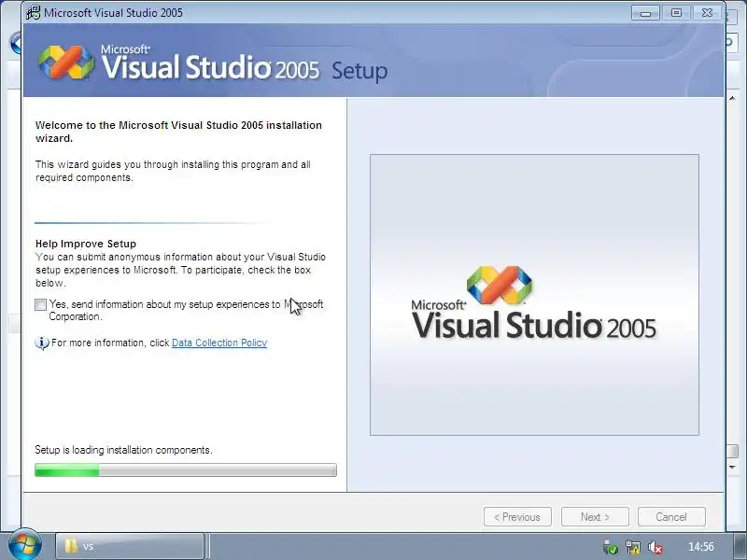Enable sending setup experiences to Microsoft checkbox
Viewport: 747px width, 560px height.
(x=40, y=305)
